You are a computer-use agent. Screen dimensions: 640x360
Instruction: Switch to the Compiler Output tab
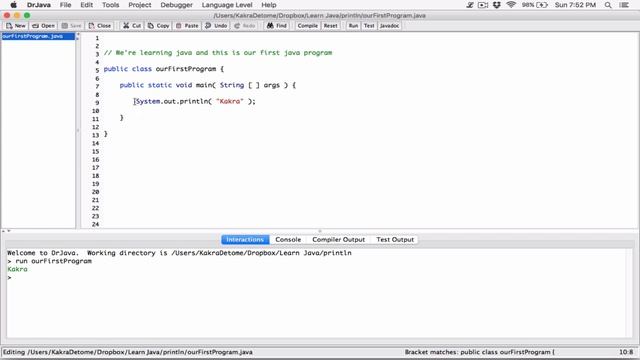coord(339,240)
